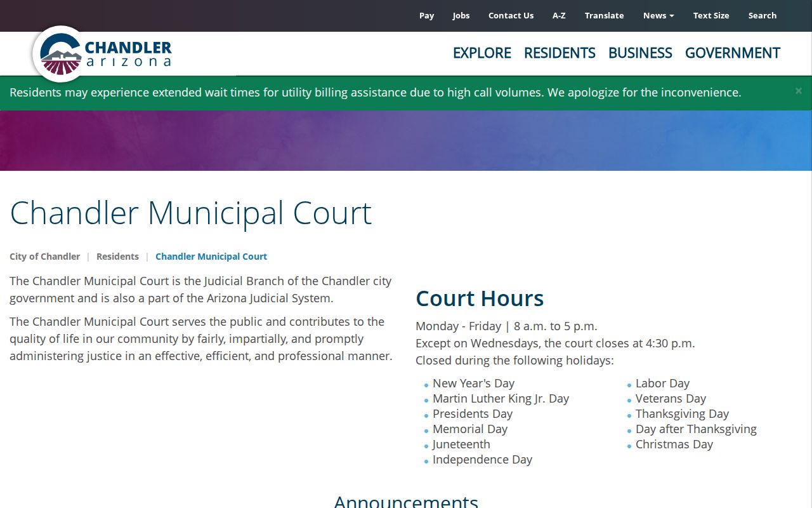812x508 pixels.
Task: Open the Pay link in top bar
Action: (x=426, y=16)
